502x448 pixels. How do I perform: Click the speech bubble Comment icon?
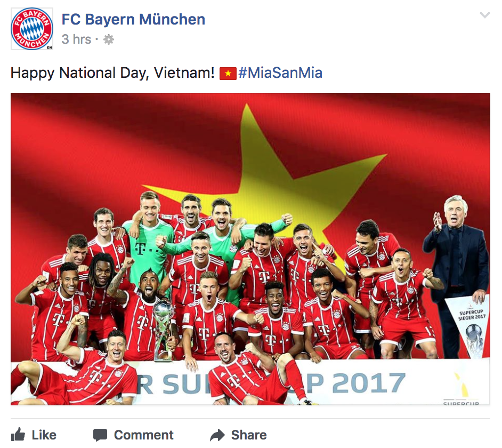click(100, 435)
